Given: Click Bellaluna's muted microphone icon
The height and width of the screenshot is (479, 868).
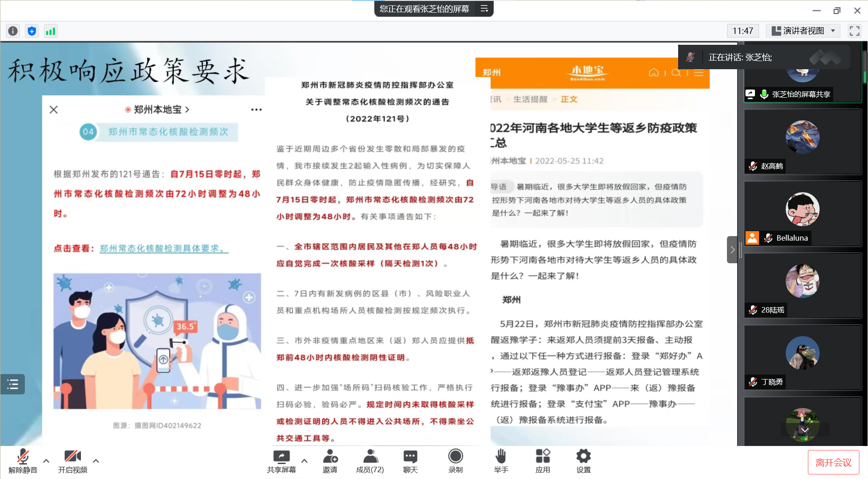Looking at the screenshot, I should coord(768,238).
